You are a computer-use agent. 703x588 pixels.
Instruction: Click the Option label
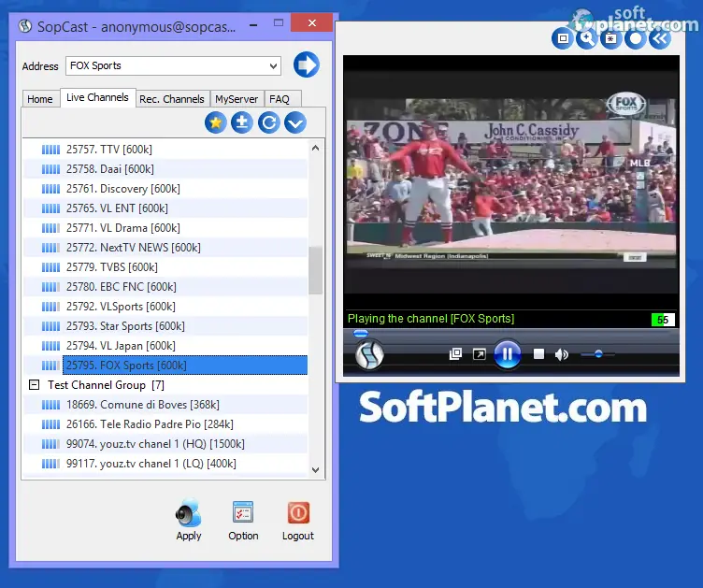(243, 536)
